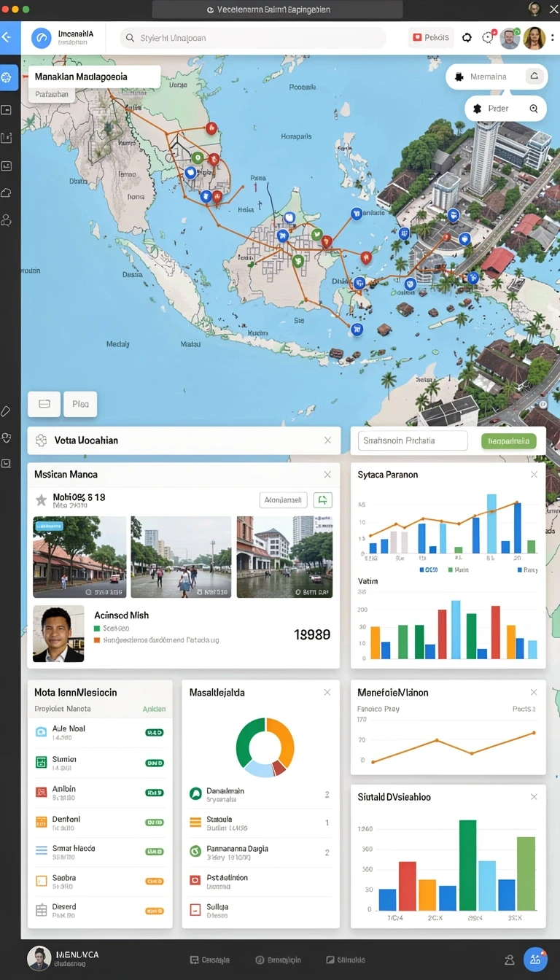Select the Siumion row

pyautogui.click(x=100, y=763)
